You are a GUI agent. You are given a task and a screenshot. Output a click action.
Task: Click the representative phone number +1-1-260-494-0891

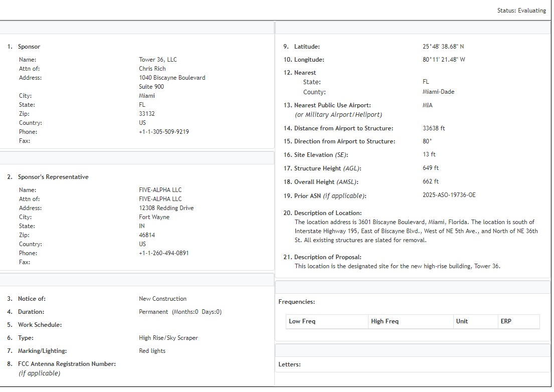(x=163, y=253)
